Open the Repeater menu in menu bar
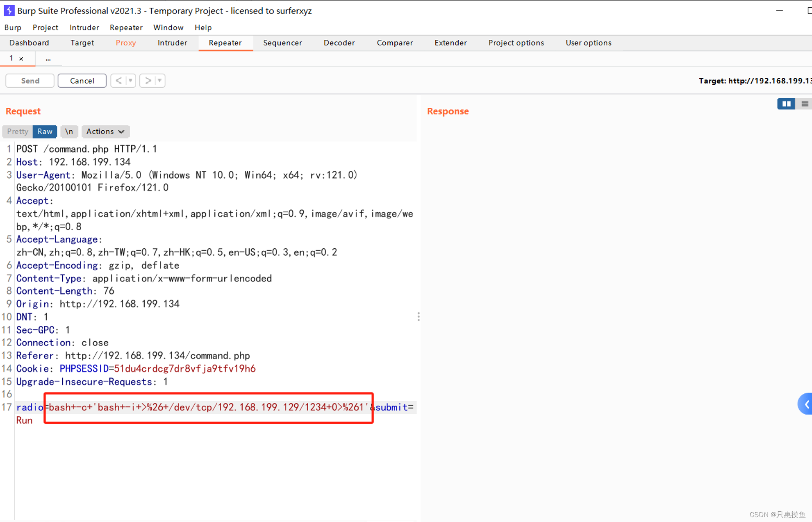This screenshot has width=812, height=522. [126, 27]
